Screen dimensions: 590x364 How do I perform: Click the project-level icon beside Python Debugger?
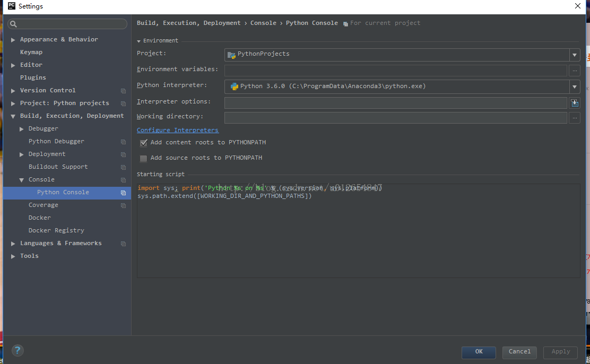123,142
